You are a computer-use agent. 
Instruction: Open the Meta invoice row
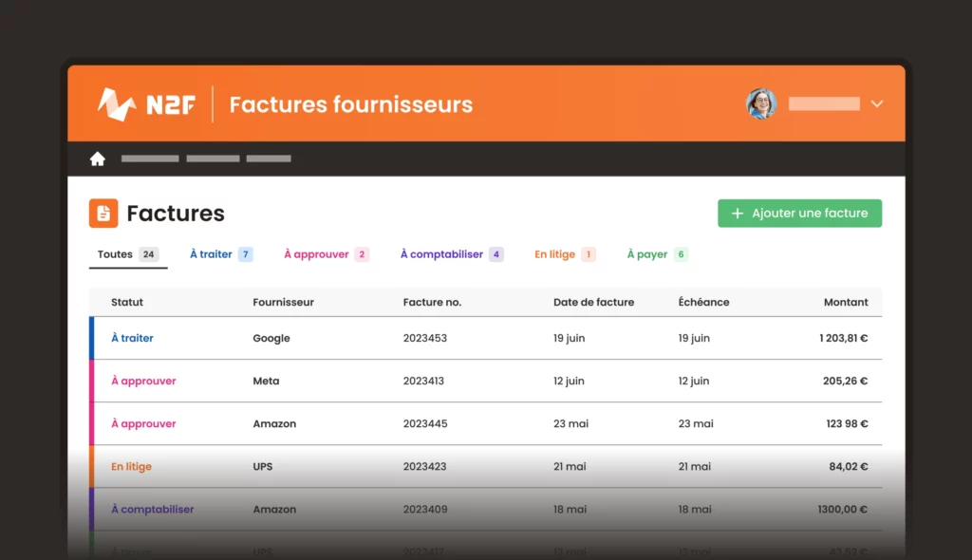(x=475, y=381)
